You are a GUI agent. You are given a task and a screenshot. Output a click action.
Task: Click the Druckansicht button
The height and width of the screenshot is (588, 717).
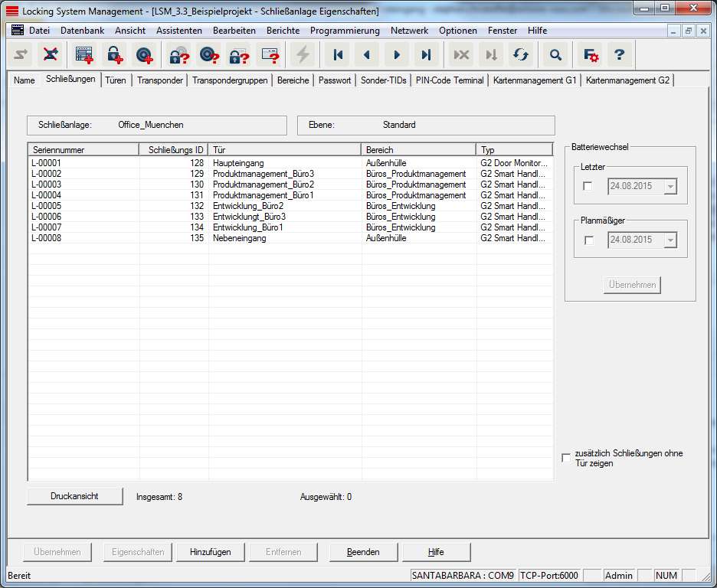74,496
